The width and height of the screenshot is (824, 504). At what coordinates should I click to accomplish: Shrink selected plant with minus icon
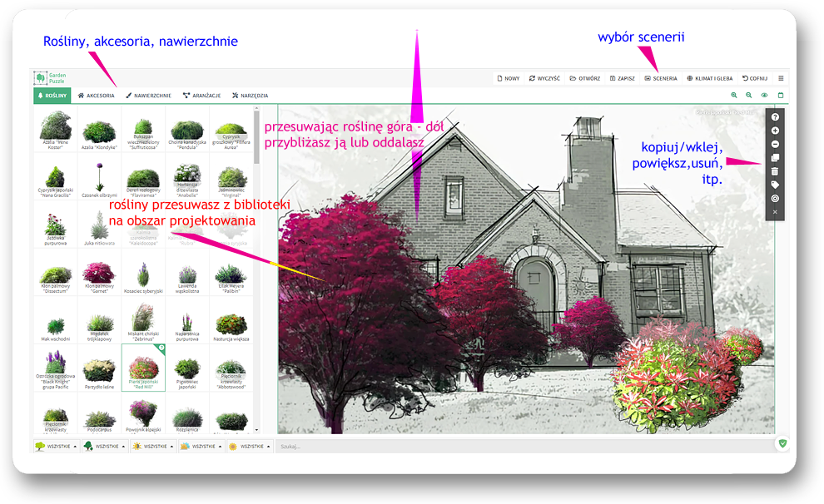point(775,145)
